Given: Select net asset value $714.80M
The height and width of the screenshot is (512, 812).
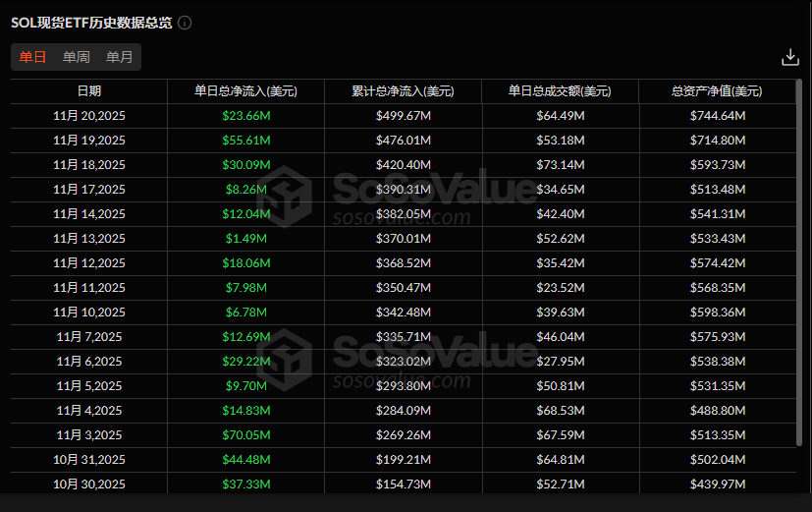Looking at the screenshot, I should (717, 141).
